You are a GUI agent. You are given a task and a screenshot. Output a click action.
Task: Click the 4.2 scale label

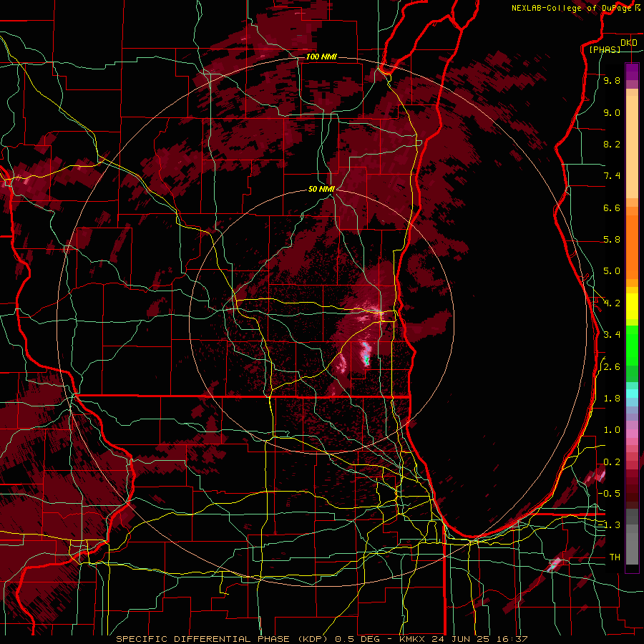tap(612, 303)
